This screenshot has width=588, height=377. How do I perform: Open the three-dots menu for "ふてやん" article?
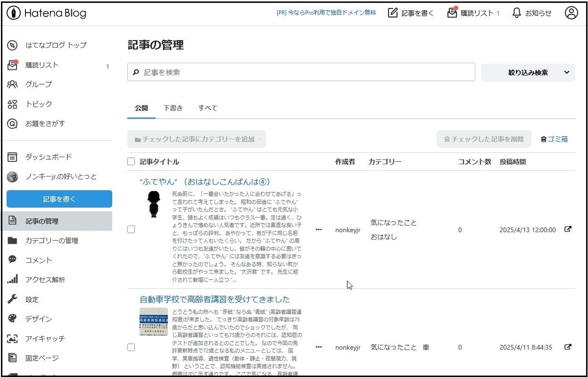(319, 229)
